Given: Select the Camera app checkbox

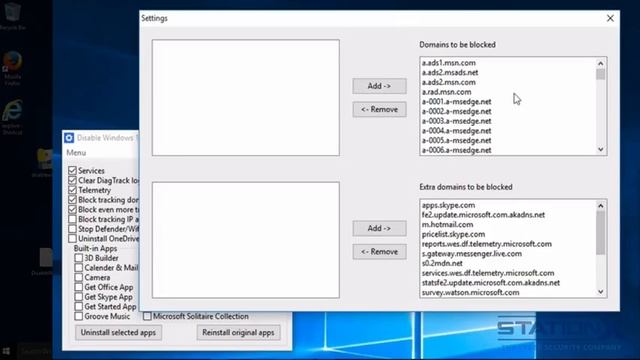Looking at the screenshot, I should [x=78, y=278].
